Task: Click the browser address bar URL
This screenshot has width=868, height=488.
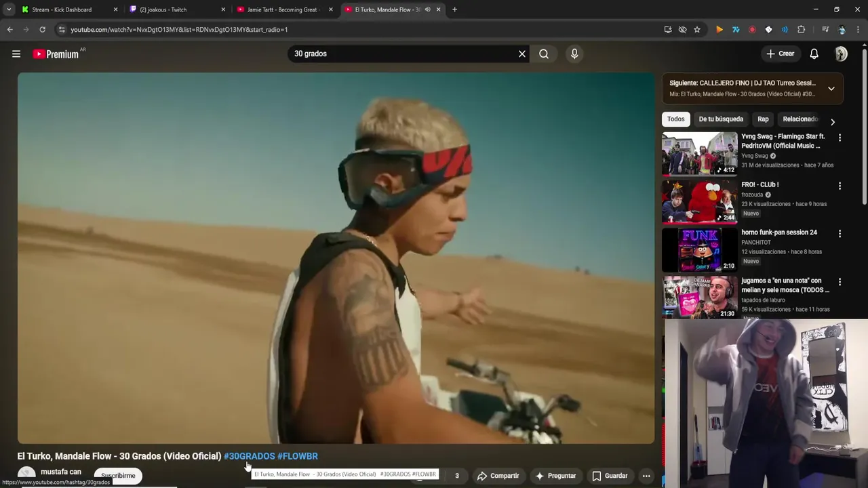Action: [179, 29]
